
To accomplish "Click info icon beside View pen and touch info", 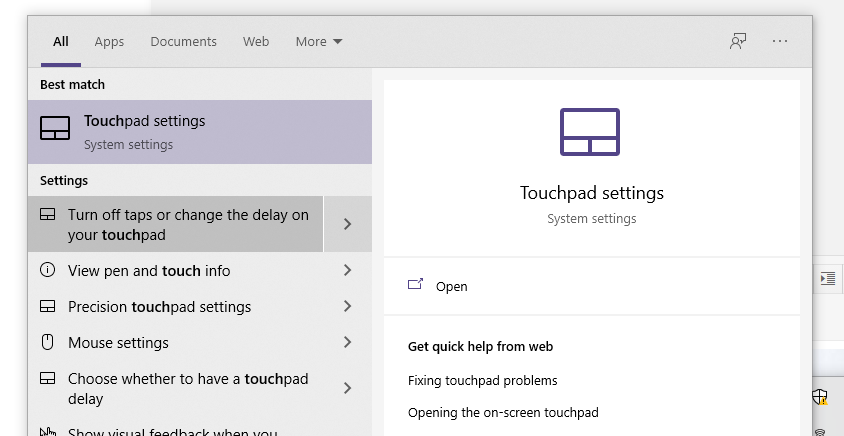I will [x=47, y=270].
